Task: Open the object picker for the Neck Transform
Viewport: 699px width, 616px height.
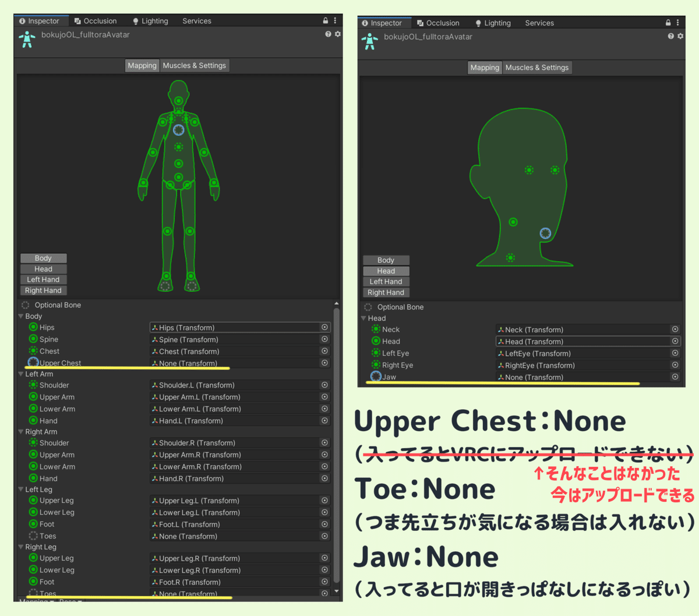Action: pyautogui.click(x=675, y=329)
